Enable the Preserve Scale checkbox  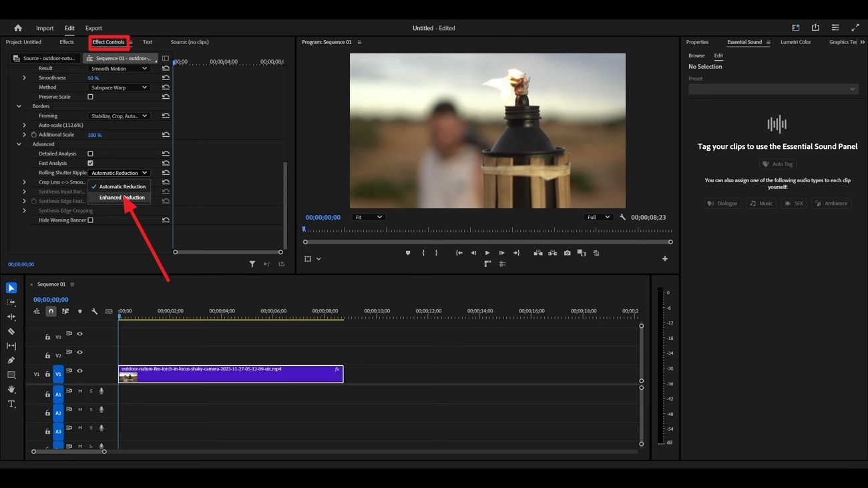[90, 96]
